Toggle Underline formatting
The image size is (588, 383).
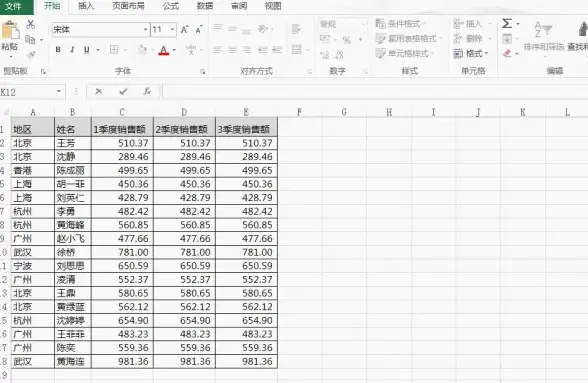[87, 50]
